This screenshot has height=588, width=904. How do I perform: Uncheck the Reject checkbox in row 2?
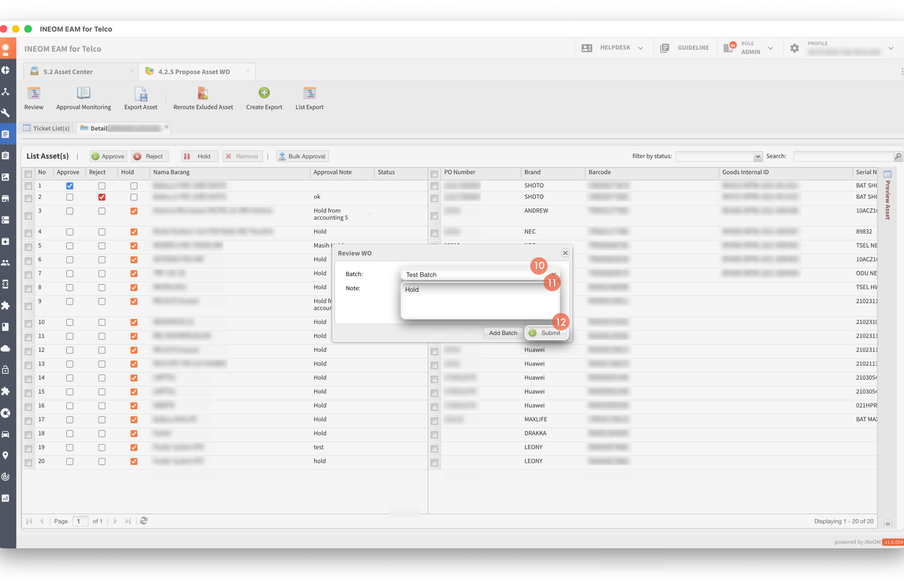coord(102,197)
